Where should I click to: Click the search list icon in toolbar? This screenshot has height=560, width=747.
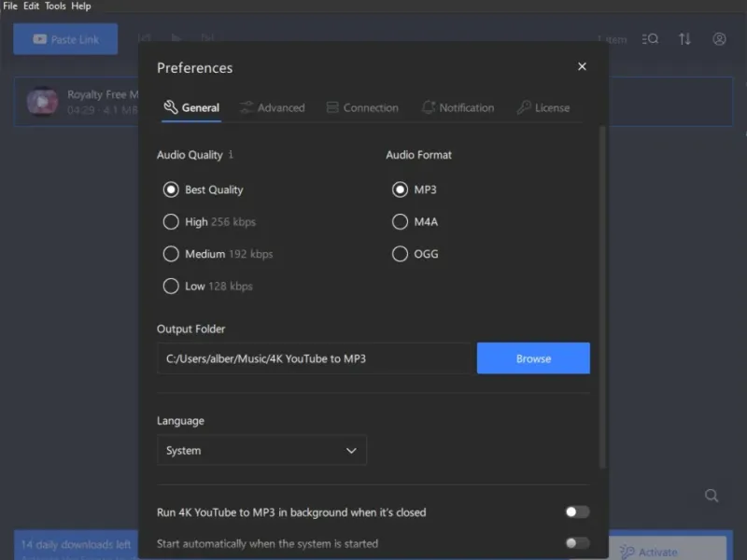(x=650, y=39)
